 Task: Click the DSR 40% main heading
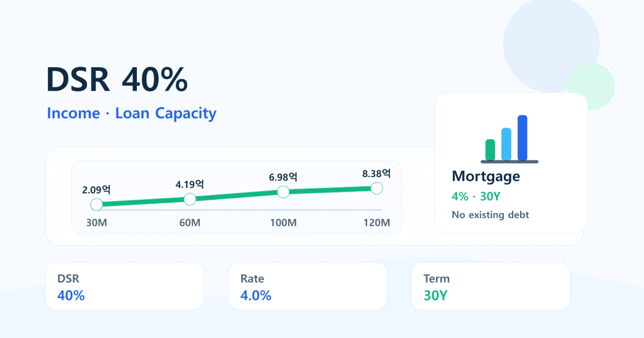pos(117,79)
